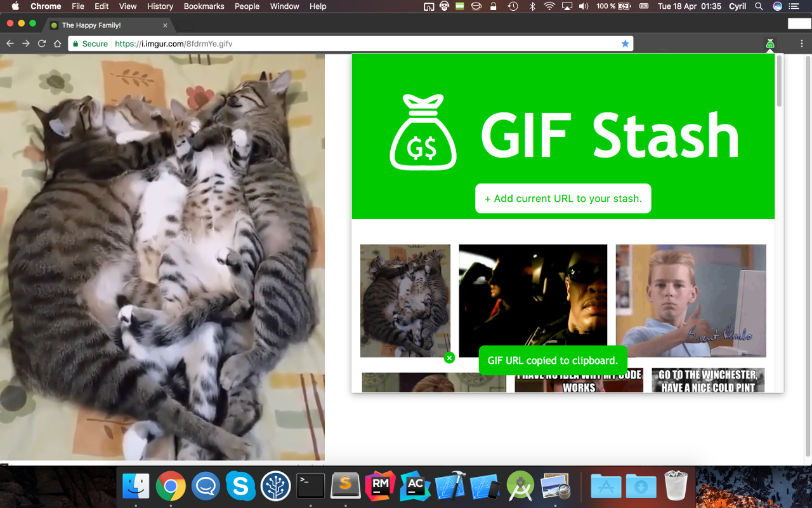This screenshot has width=812, height=508.
Task: Click the AirPlay display icon in menu bar
Action: pos(566,6)
